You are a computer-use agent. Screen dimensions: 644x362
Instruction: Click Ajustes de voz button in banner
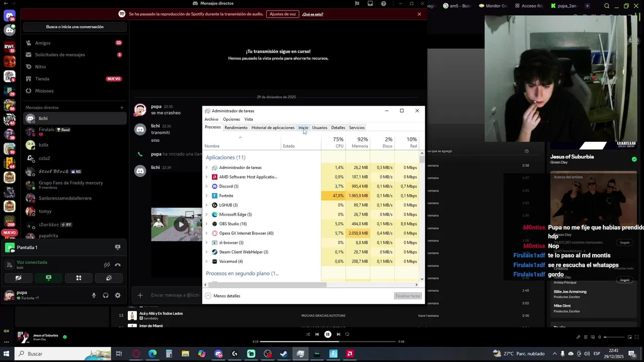pos(282,14)
